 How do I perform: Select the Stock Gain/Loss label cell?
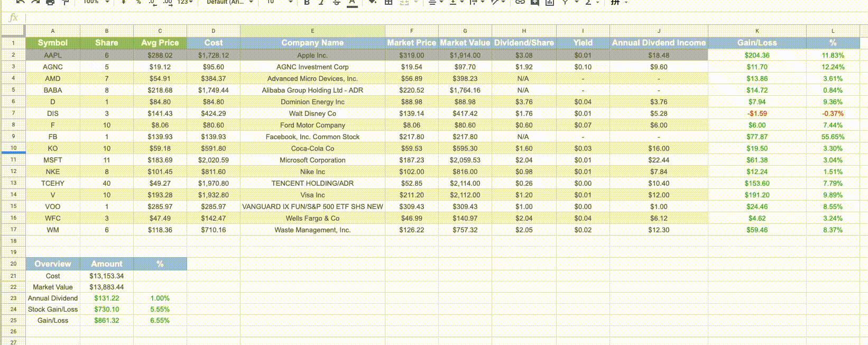point(53,309)
